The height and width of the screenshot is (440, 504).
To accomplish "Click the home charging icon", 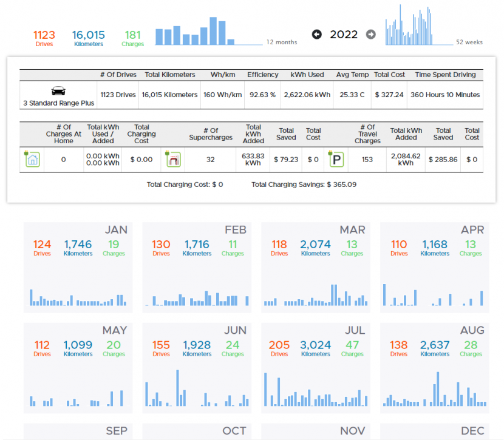I will pos(32,159).
